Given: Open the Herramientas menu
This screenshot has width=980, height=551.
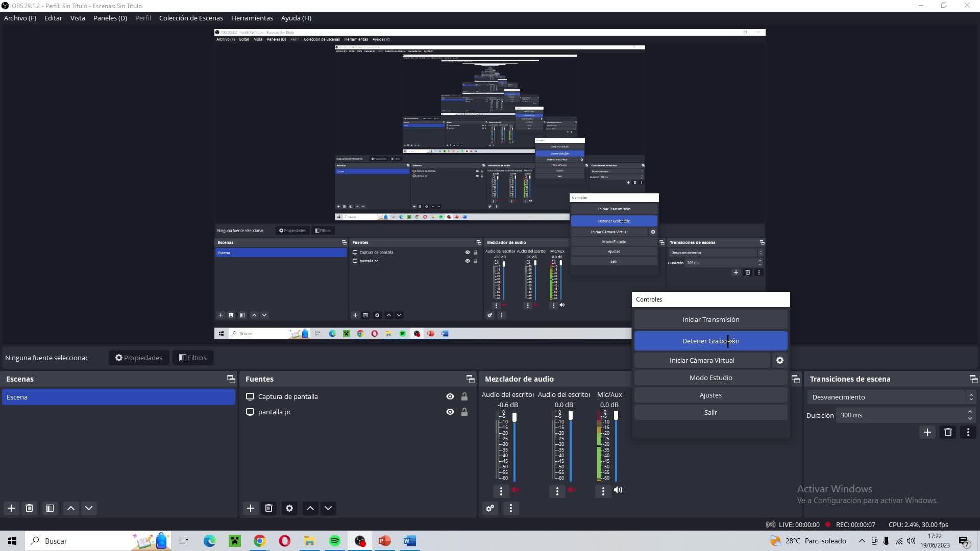Looking at the screenshot, I should point(252,18).
